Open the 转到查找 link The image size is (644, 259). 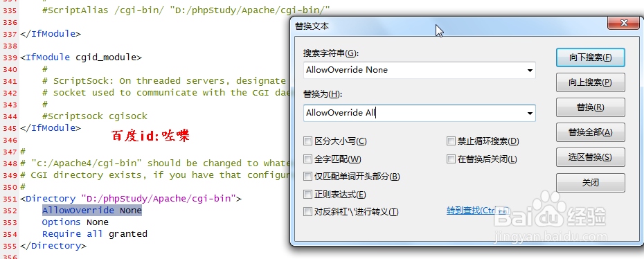(478, 211)
